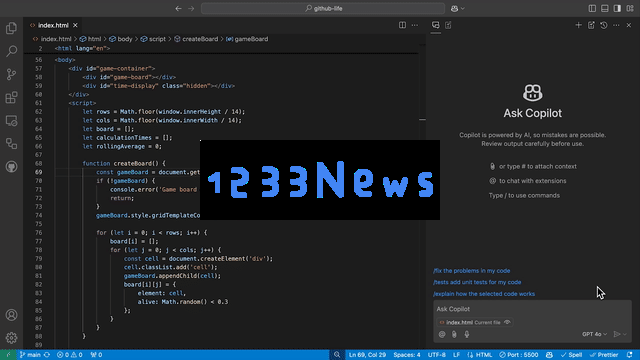Viewport: 640px width, 360px height.
Task: Open the HTML language mode selector
Action: [480, 355]
